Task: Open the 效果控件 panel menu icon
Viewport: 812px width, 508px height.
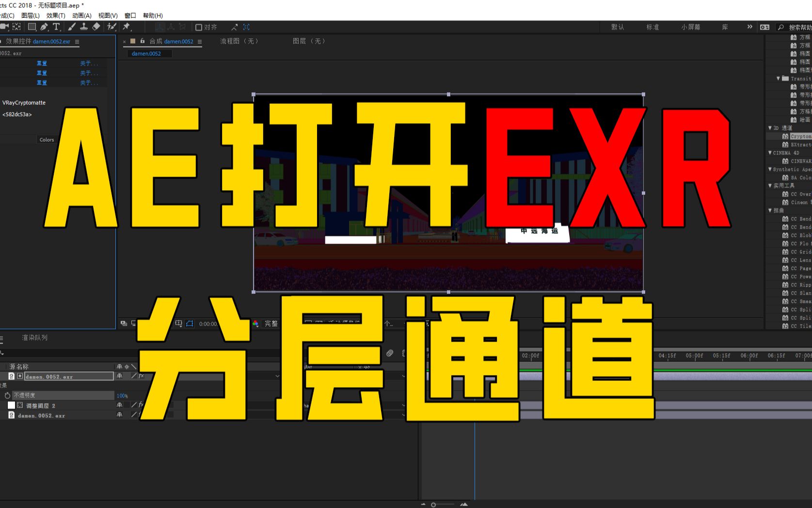Action: [77, 42]
